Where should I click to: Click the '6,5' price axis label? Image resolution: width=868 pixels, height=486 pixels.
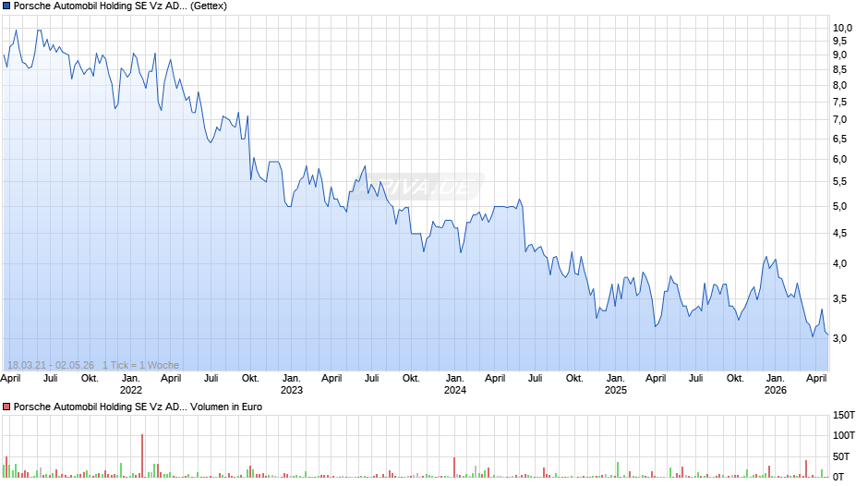point(839,140)
